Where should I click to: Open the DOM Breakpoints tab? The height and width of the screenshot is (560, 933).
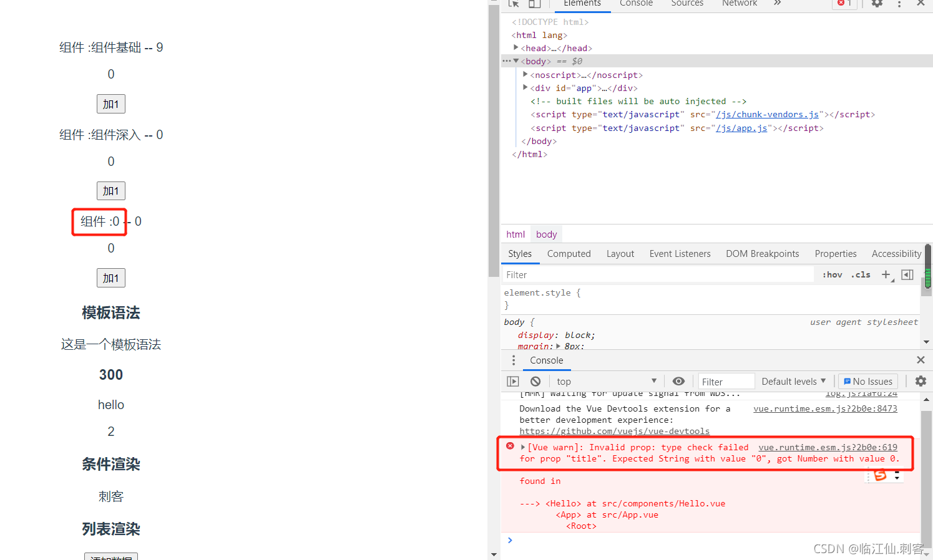coord(762,254)
